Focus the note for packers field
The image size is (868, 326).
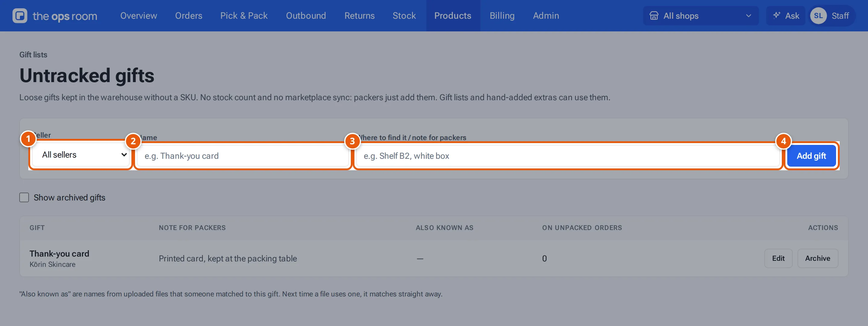[568, 155]
